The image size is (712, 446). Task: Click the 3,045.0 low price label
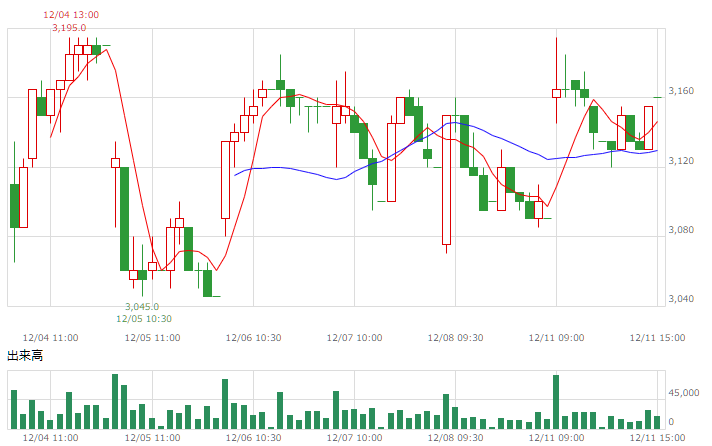click(142, 307)
